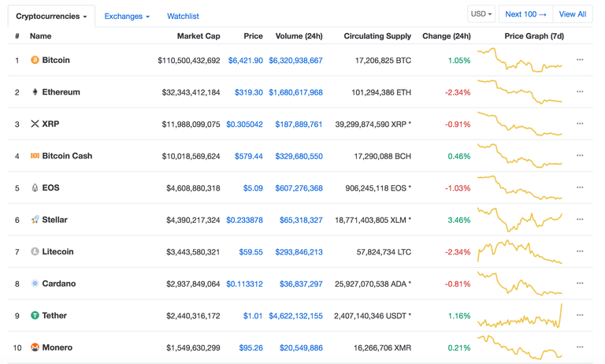Open the Ethereum name link

(x=61, y=92)
